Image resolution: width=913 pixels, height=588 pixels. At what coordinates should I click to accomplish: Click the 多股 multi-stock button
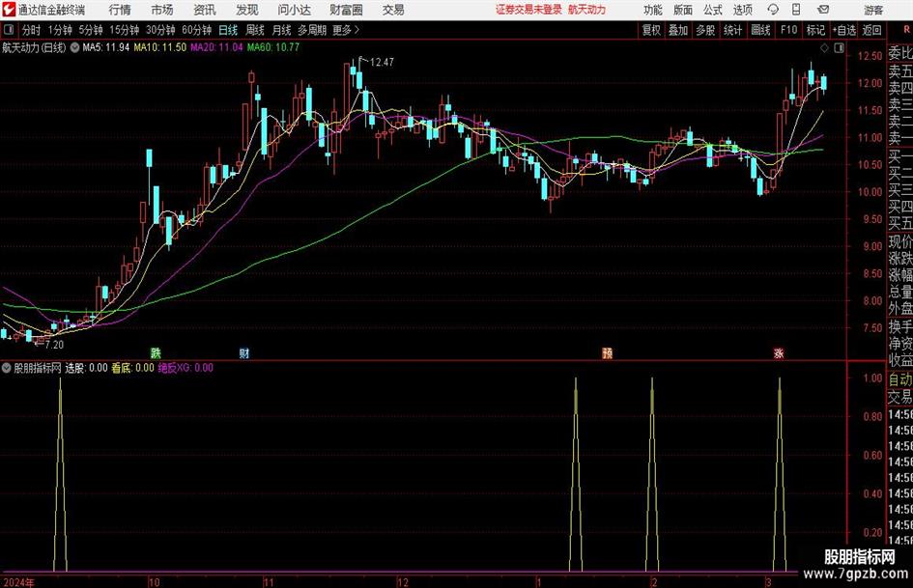(x=705, y=30)
